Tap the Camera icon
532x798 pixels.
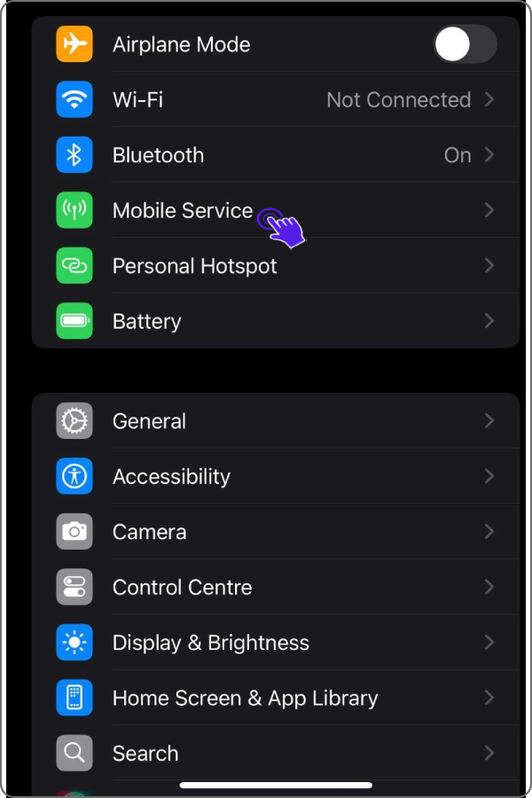pos(74,532)
